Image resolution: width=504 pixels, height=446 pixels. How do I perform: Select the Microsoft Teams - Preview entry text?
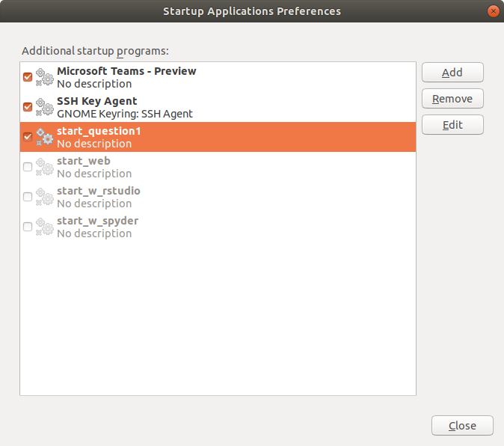(x=126, y=71)
